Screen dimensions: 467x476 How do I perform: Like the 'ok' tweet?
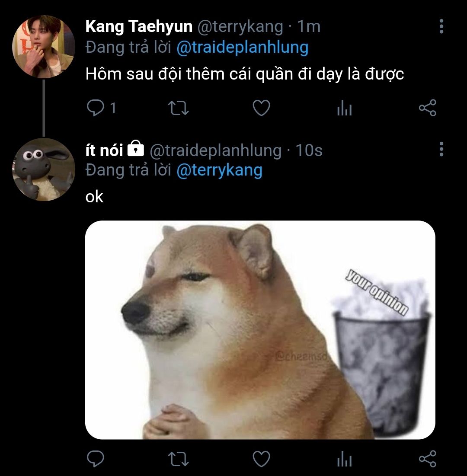coord(261,459)
